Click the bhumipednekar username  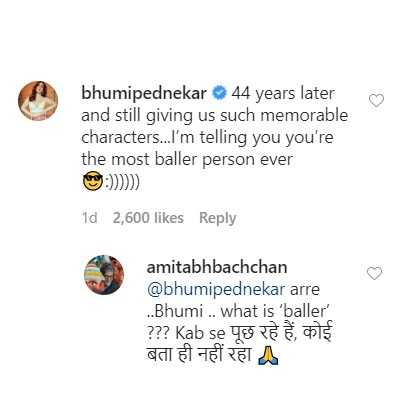[x=144, y=94]
